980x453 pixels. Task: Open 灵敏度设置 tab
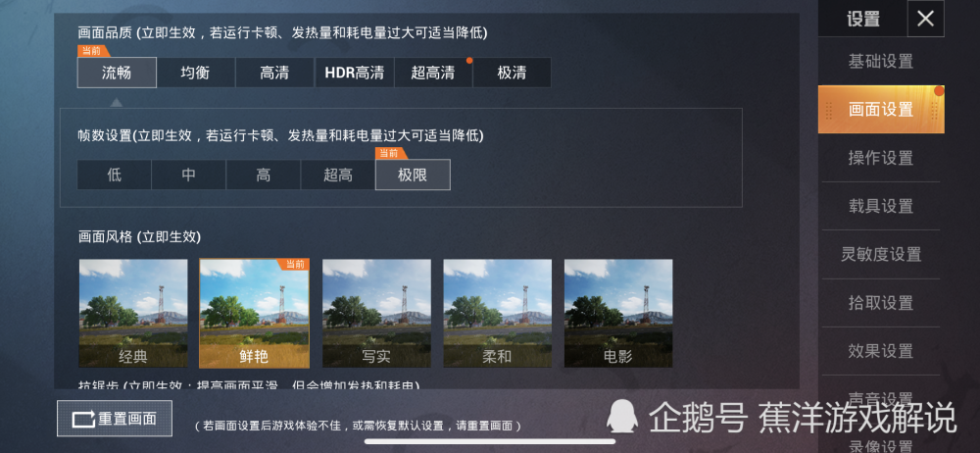pyautogui.click(x=881, y=255)
